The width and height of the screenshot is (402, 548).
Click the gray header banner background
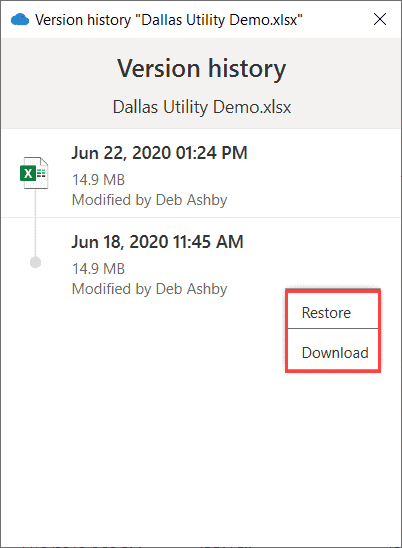pos(201,84)
